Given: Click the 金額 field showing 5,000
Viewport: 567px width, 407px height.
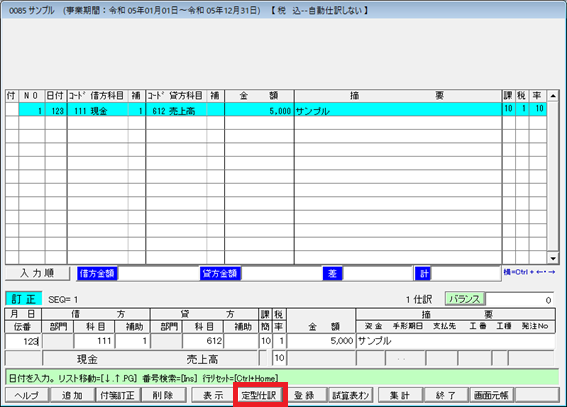Looking at the screenshot, I should pyautogui.click(x=320, y=341).
